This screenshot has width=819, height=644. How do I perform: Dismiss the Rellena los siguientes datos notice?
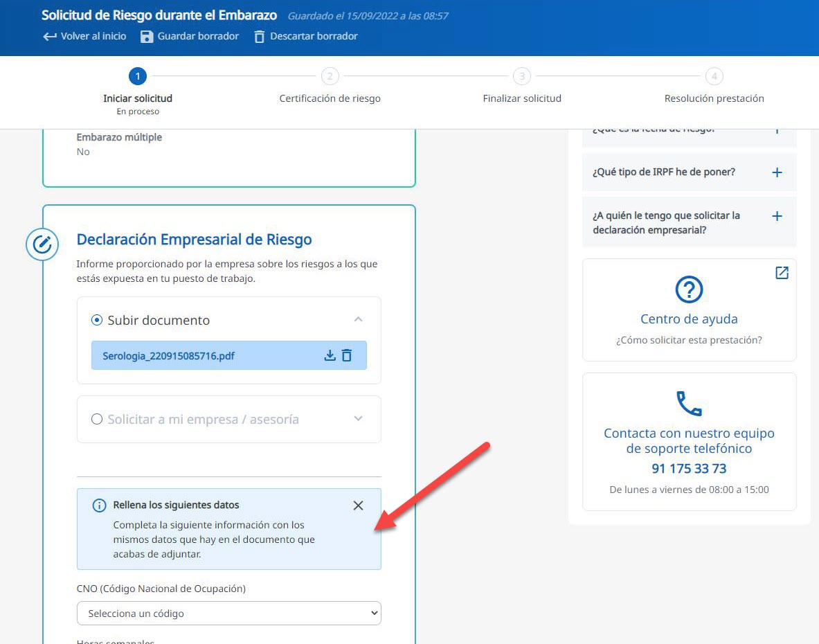click(x=358, y=506)
